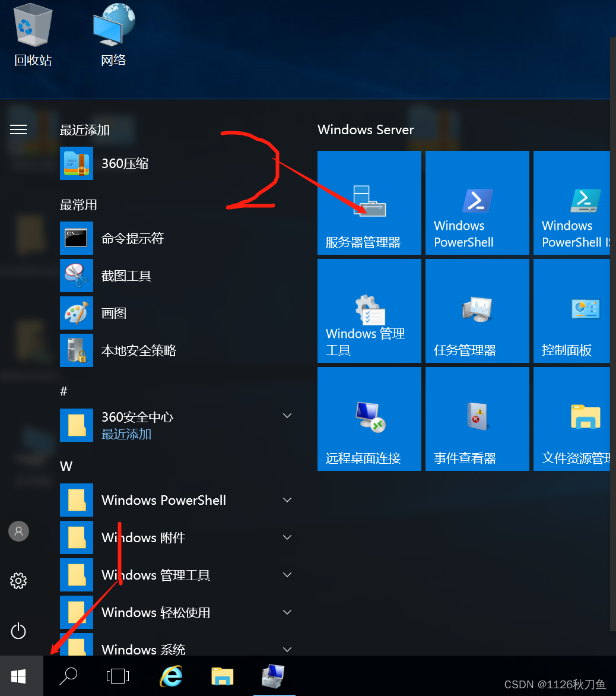Image resolution: width=616 pixels, height=696 pixels.
Task: Open Task View on the taskbar
Action: point(118,676)
